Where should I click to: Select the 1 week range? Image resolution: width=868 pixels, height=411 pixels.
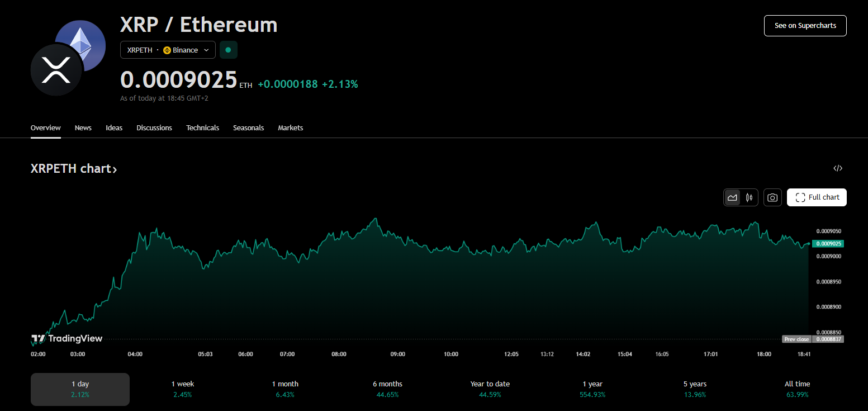183,389
